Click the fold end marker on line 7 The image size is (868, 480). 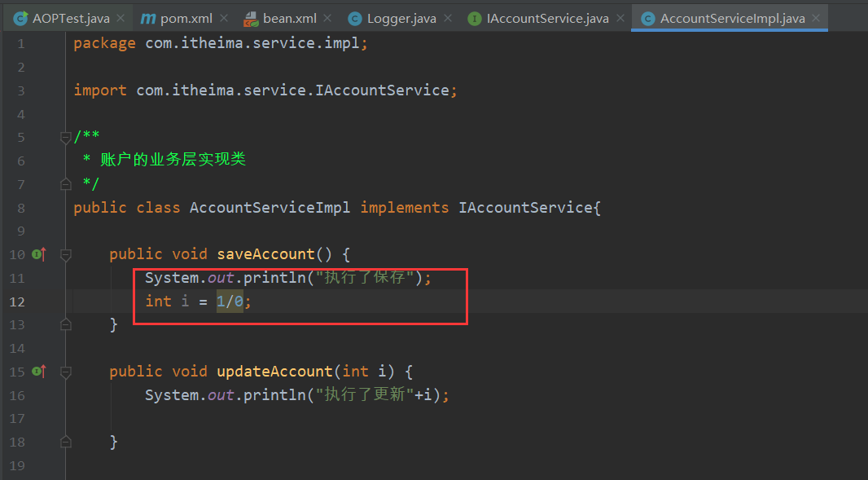65,184
